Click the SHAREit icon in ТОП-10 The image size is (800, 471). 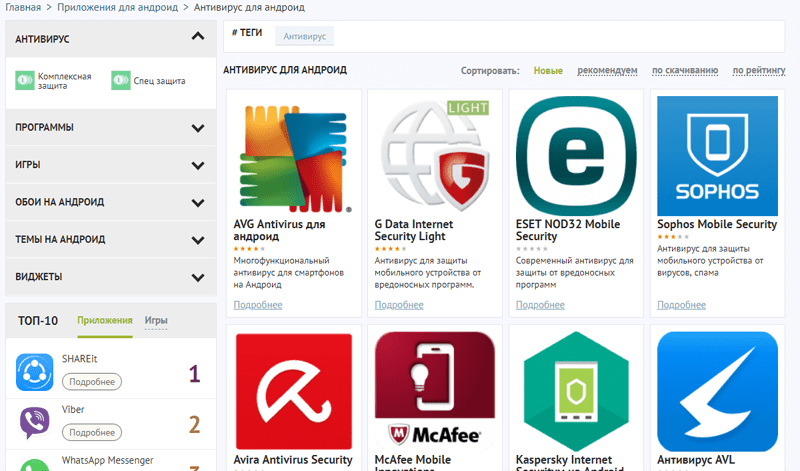click(x=34, y=372)
